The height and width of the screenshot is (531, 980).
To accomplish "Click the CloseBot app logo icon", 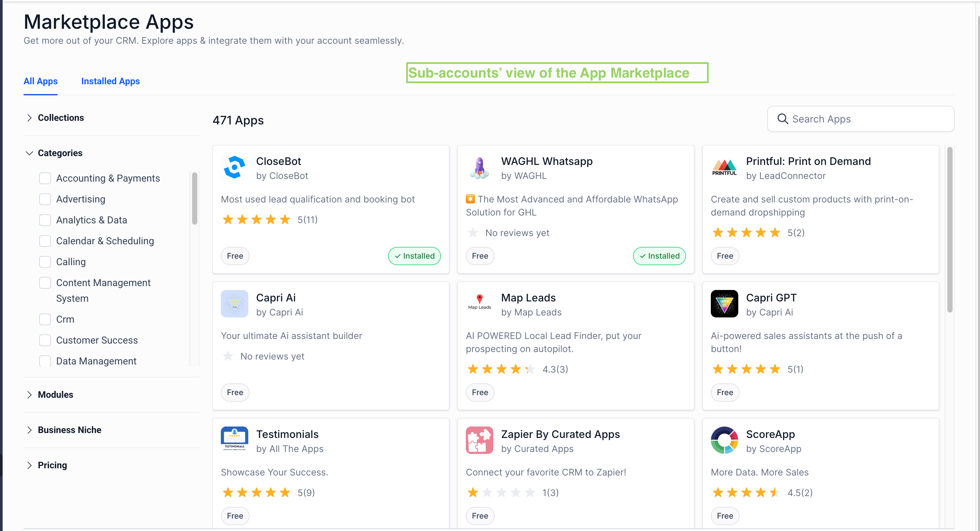I will pos(234,167).
